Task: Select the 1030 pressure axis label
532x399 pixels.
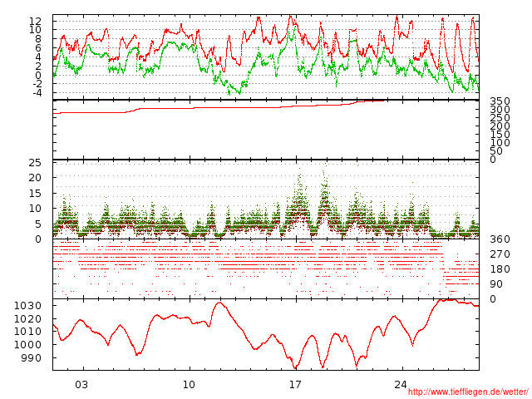Action: tap(27, 306)
